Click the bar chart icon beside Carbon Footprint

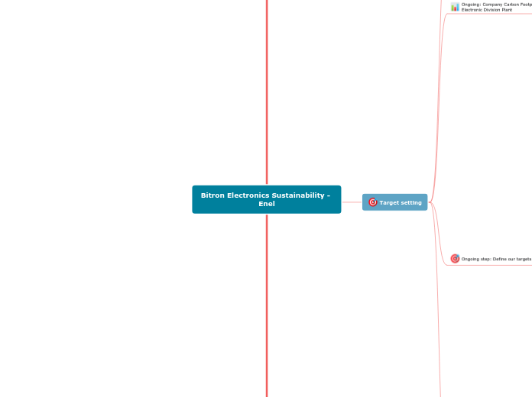pyautogui.click(x=455, y=7)
